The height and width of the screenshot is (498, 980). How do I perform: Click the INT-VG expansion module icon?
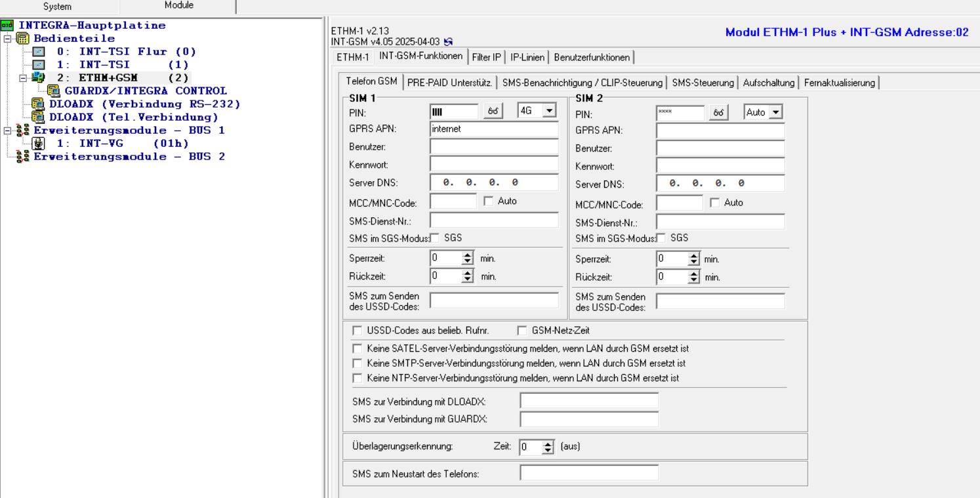click(39, 144)
